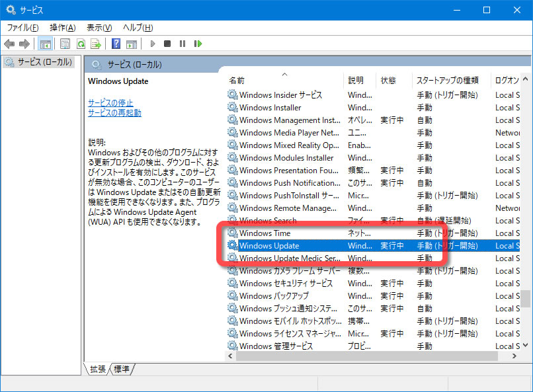533x392 pixels.
Task: Open the 操作(A) menu
Action: click(x=62, y=27)
